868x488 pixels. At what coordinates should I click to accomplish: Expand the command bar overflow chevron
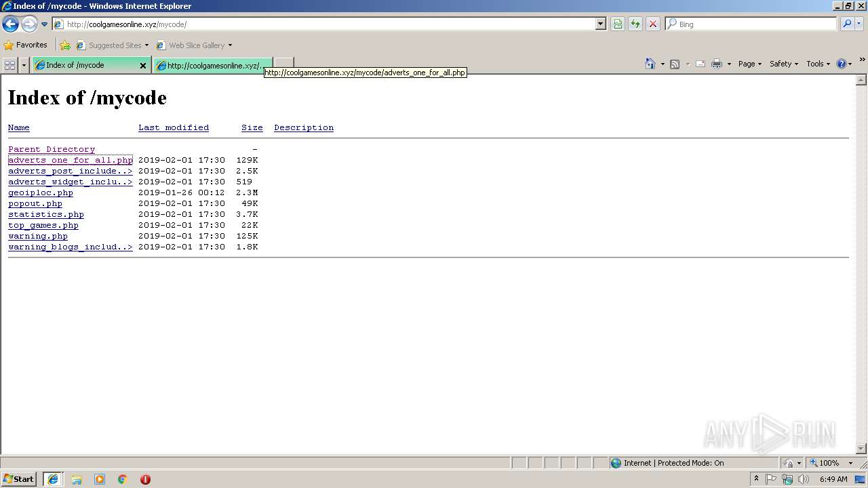862,60
